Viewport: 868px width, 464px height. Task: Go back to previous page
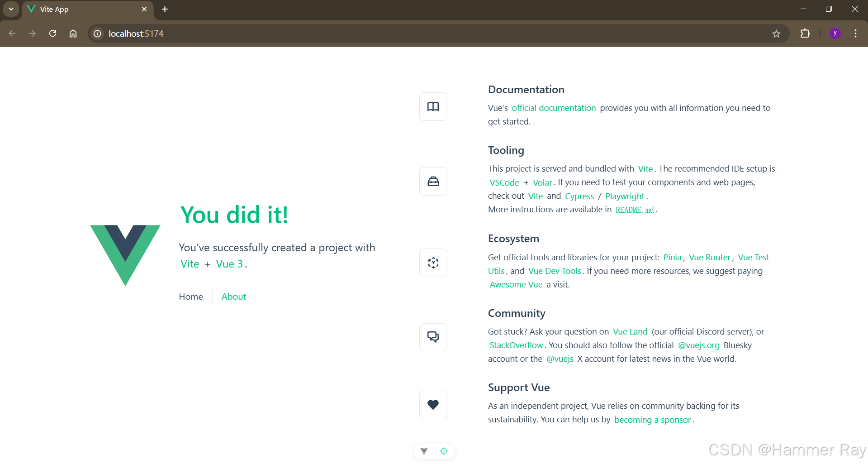pyautogui.click(x=12, y=33)
